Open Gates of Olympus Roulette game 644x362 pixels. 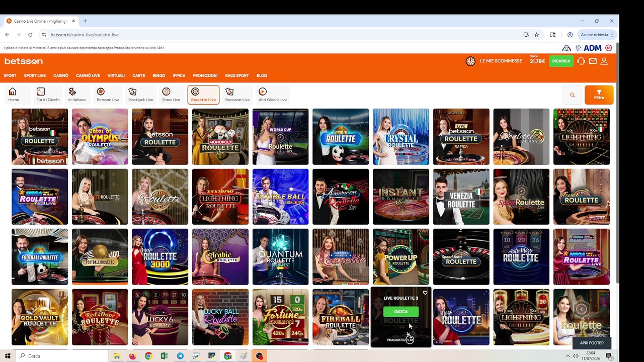(100, 137)
